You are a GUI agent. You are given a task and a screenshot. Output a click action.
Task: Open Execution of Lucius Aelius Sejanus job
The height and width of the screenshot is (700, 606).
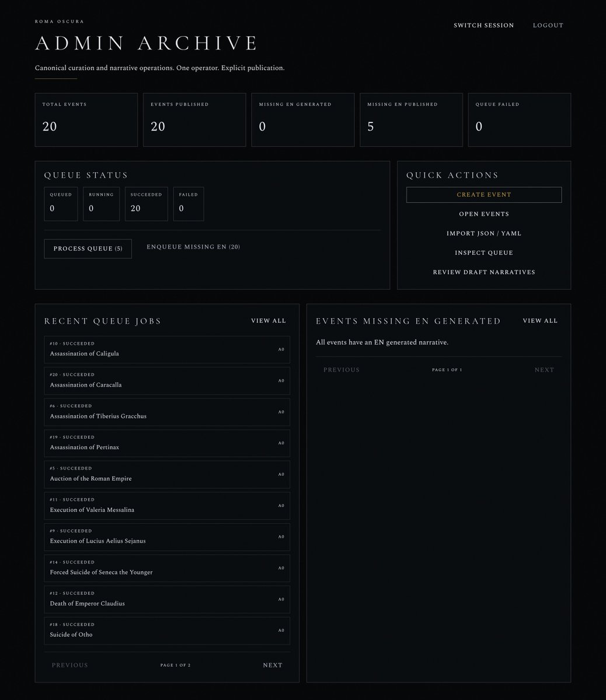click(x=167, y=537)
